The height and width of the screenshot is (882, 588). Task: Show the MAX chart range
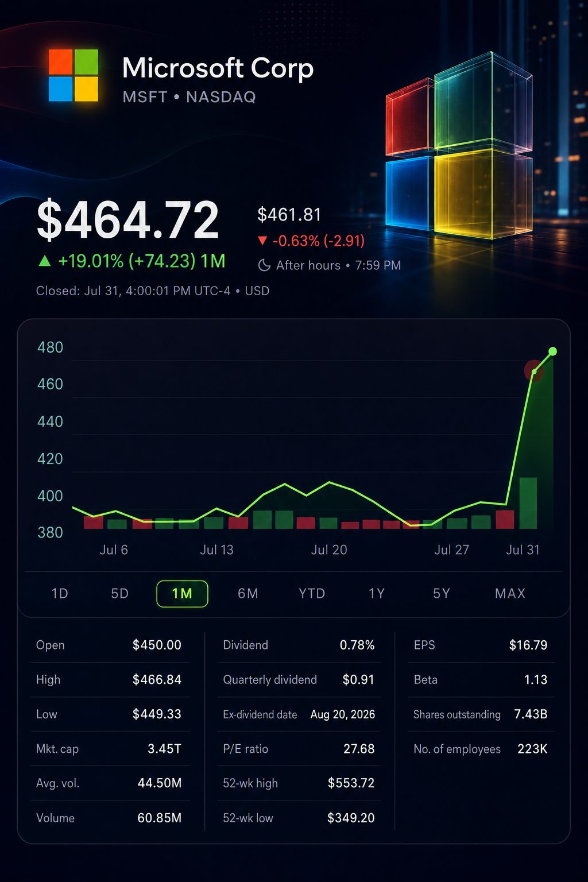510,593
